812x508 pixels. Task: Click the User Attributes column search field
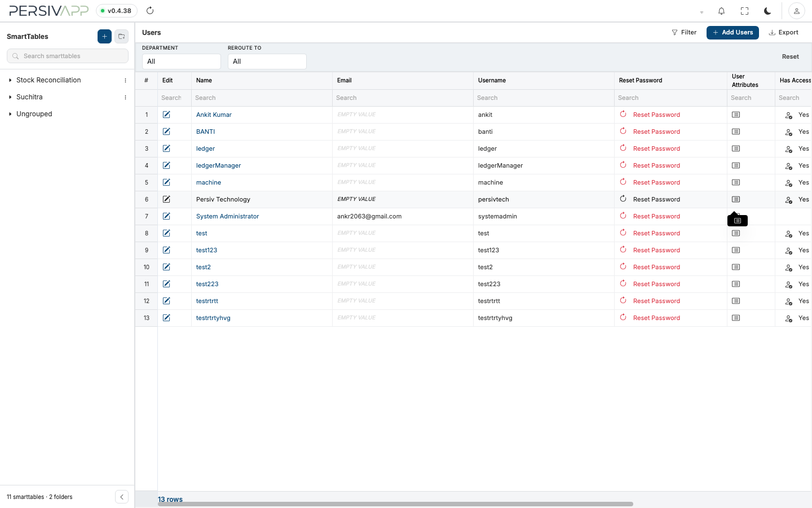[x=751, y=98]
